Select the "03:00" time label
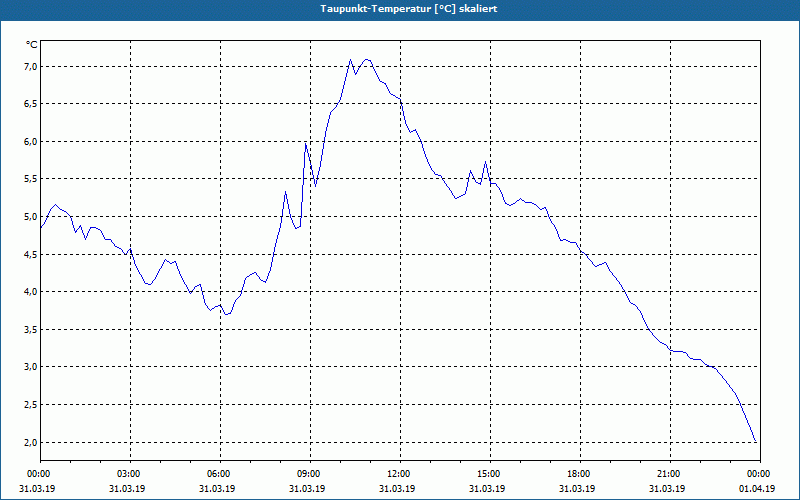 [130, 474]
